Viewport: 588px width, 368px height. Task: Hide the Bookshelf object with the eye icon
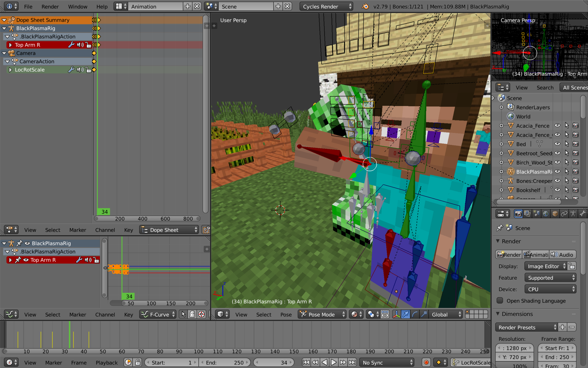pos(557,190)
